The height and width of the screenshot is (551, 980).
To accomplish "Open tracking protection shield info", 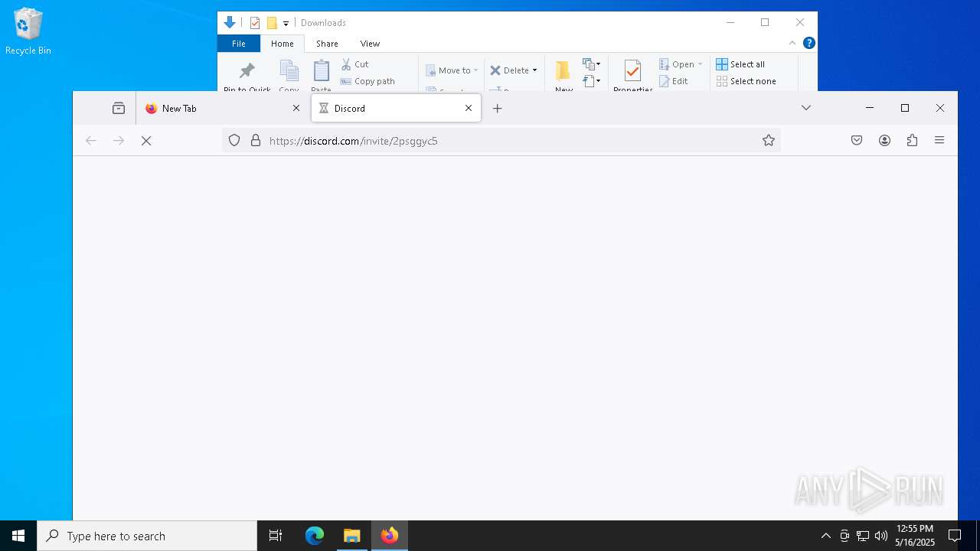I will pos(234,140).
